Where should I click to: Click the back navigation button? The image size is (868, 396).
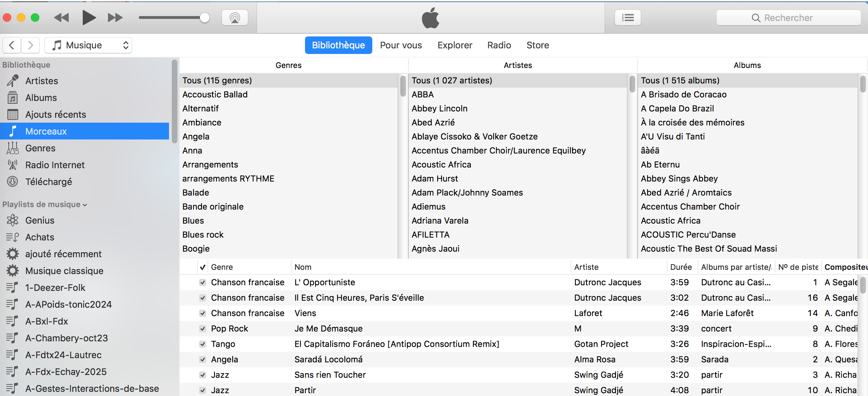[12, 45]
